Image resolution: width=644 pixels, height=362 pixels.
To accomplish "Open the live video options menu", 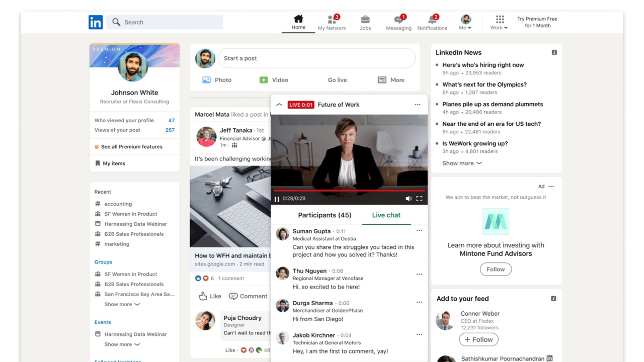I will pos(418,105).
